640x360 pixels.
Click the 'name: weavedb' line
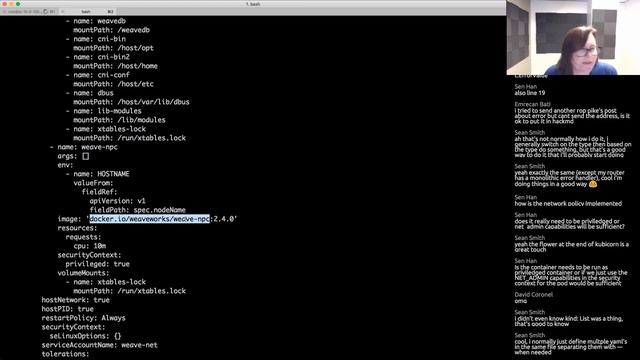coord(96,21)
